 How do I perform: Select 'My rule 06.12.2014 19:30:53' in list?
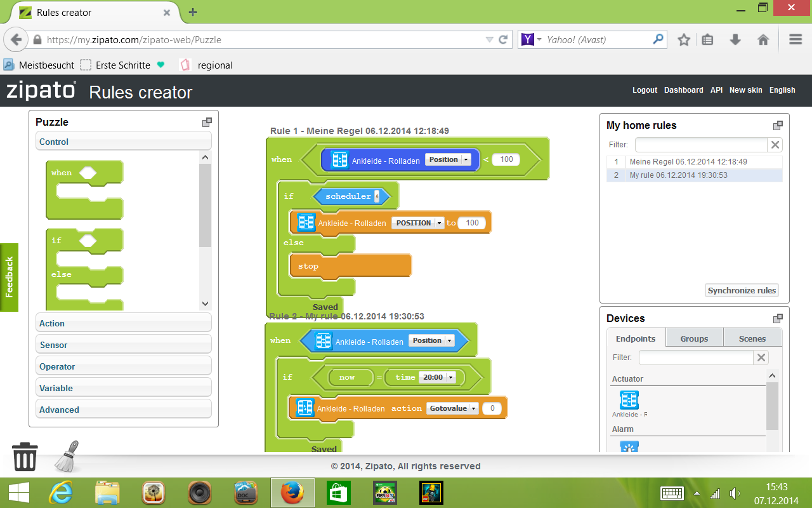[678, 175]
